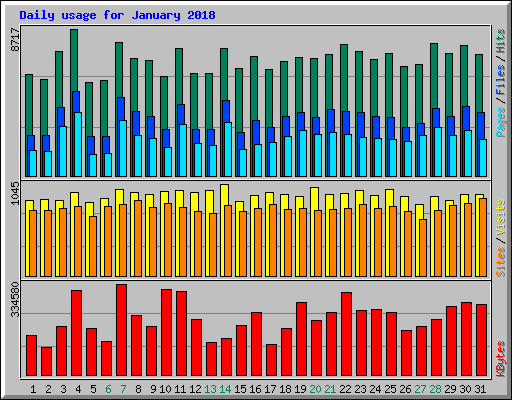Screen dimensions: 512x400
Task: Click day 18 on the date axis
Action: (285, 389)
